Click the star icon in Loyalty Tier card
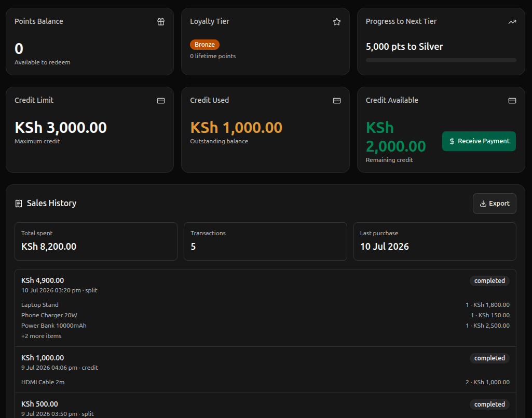This screenshot has width=532, height=418. [x=336, y=22]
